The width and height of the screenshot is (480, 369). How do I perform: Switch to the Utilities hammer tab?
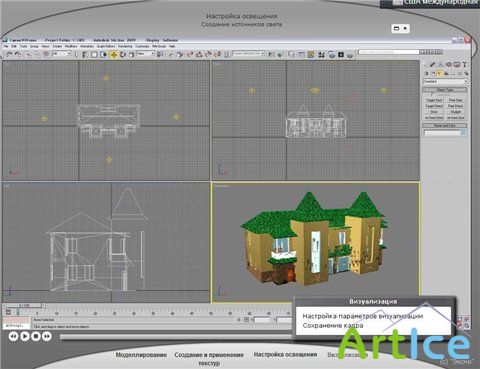tap(465, 64)
